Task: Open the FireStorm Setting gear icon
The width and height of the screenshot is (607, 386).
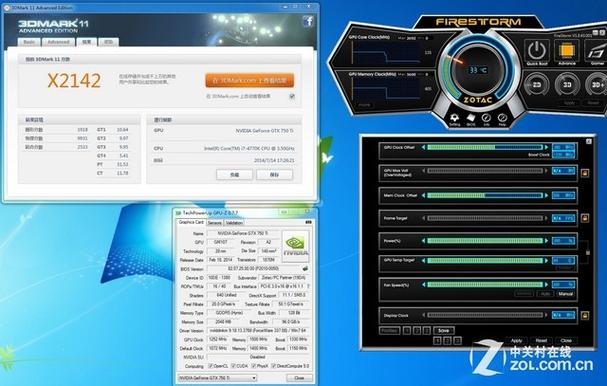Action: point(455,118)
